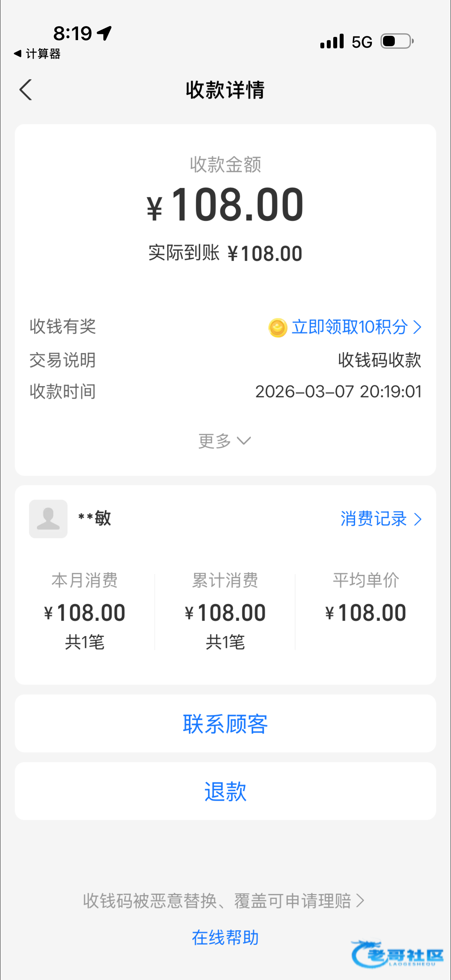Image resolution: width=451 pixels, height=980 pixels.
Task: Tap the arrow next to 消费记录
Action: pos(418,519)
